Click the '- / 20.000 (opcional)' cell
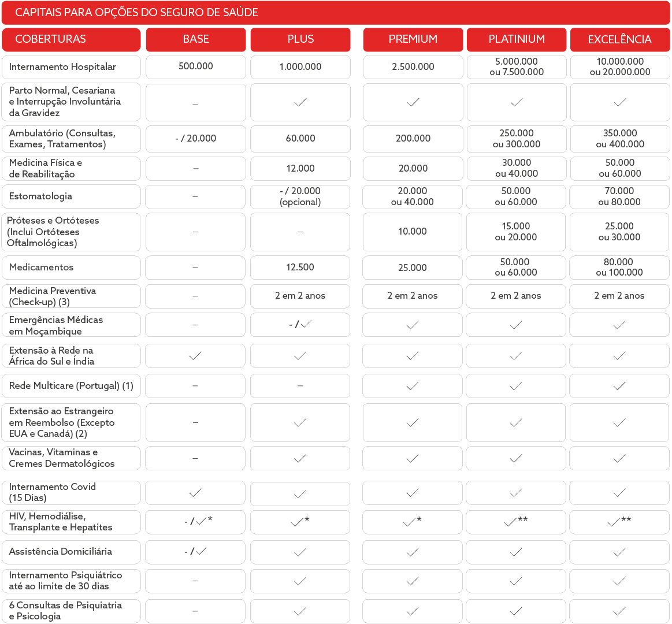This screenshot has height=624, width=672. coord(300,196)
